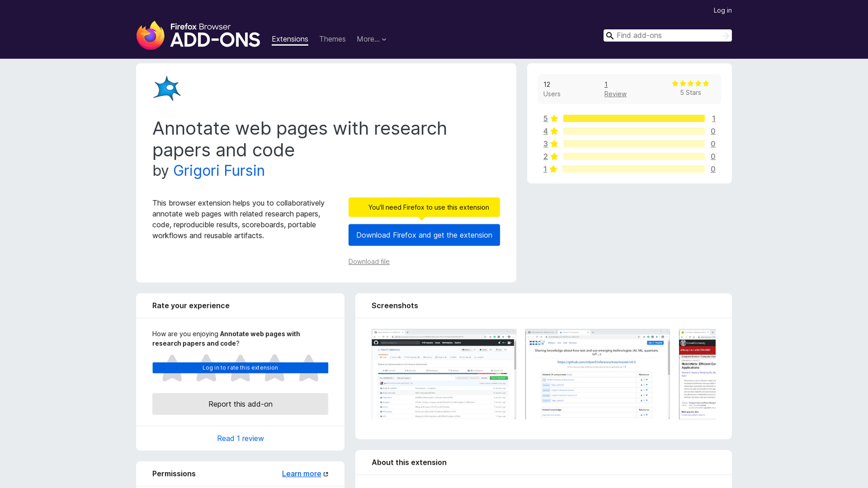The width and height of the screenshot is (868, 488).
Task: Focus the Find add-ons search field
Action: [667, 36]
